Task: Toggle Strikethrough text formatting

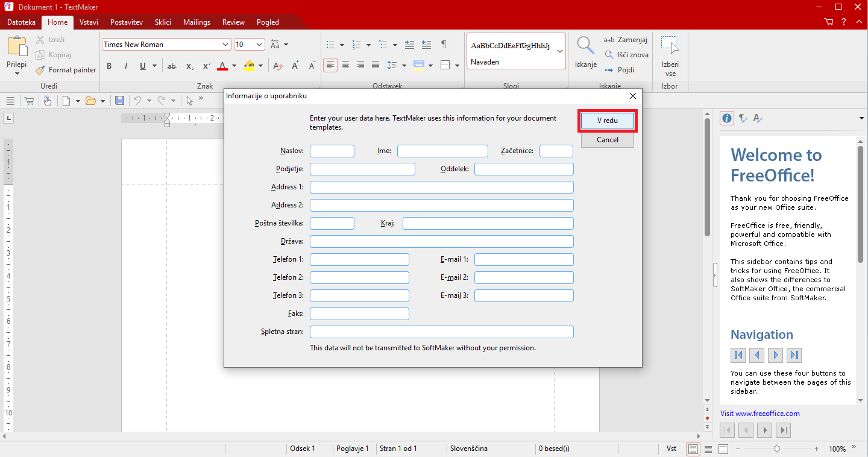Action: coord(172,66)
